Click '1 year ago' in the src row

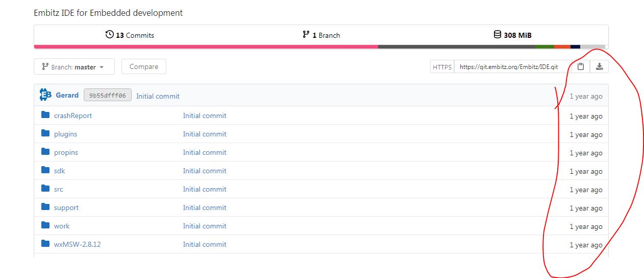pos(586,190)
